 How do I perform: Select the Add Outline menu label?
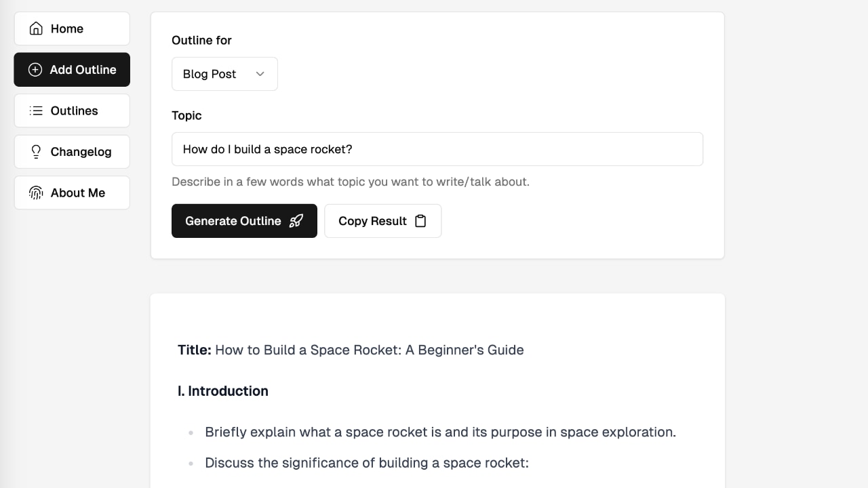83,70
